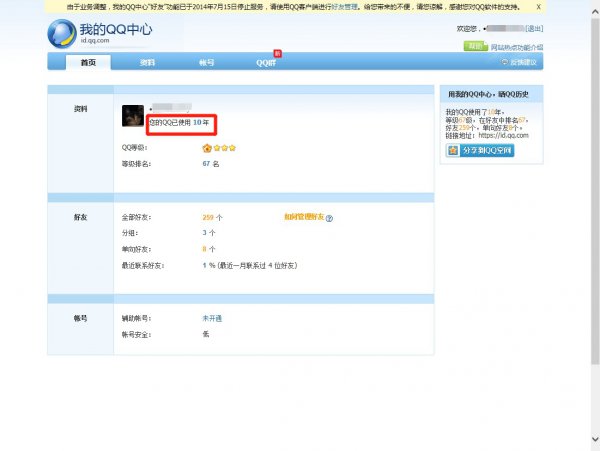Click the green 帮助 button
The image size is (600, 451).
tap(476, 46)
